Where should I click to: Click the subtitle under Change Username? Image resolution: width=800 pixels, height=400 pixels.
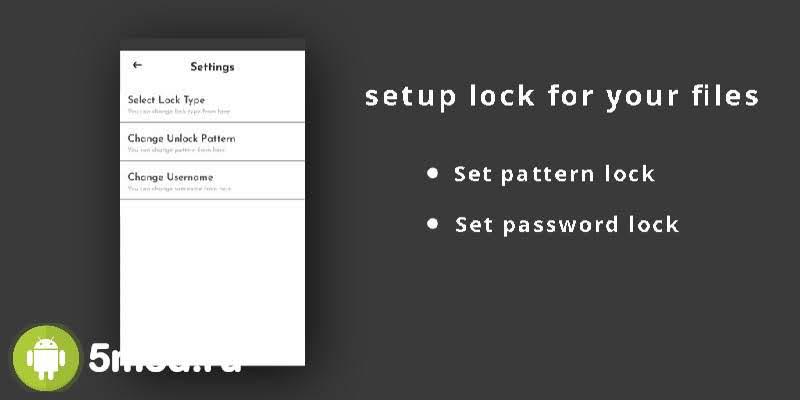click(179, 188)
